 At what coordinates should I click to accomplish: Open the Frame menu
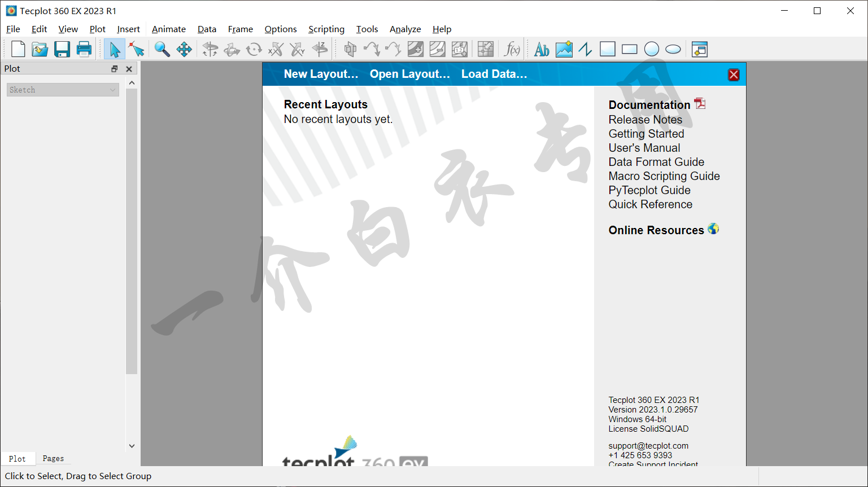[241, 29]
